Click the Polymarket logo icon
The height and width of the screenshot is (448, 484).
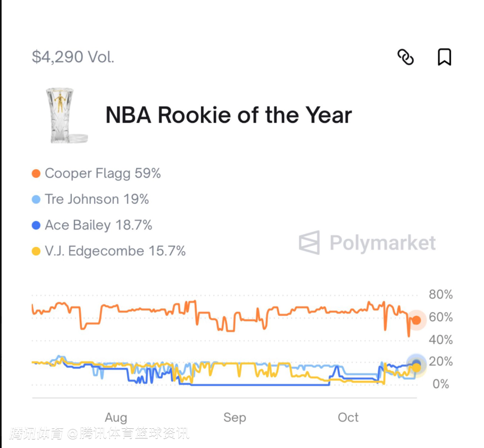(309, 243)
